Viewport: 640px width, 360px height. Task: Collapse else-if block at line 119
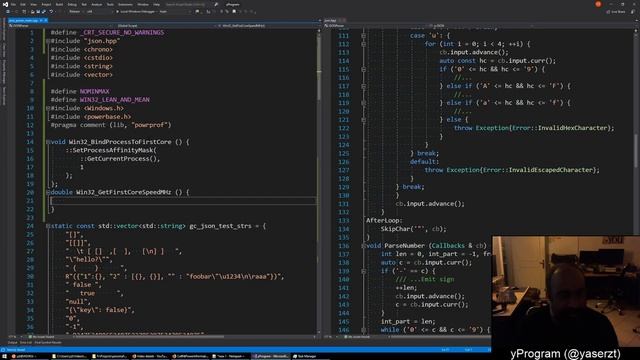click(x=363, y=103)
